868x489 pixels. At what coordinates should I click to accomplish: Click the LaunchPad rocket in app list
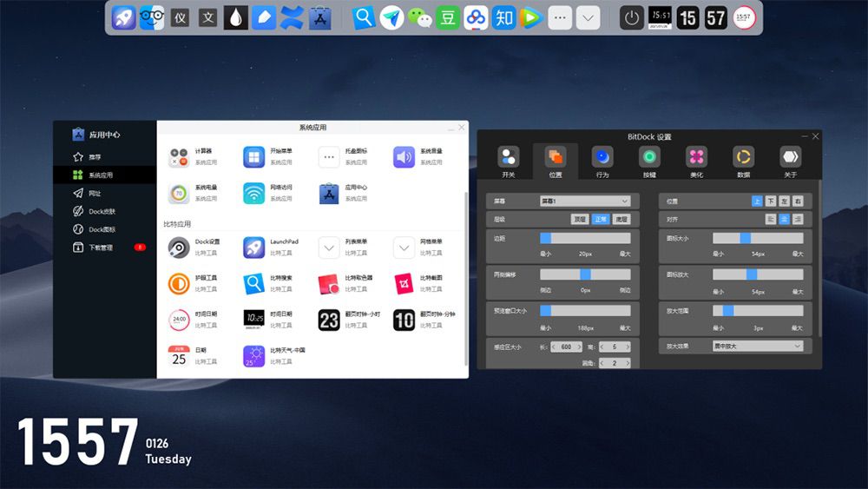254,248
